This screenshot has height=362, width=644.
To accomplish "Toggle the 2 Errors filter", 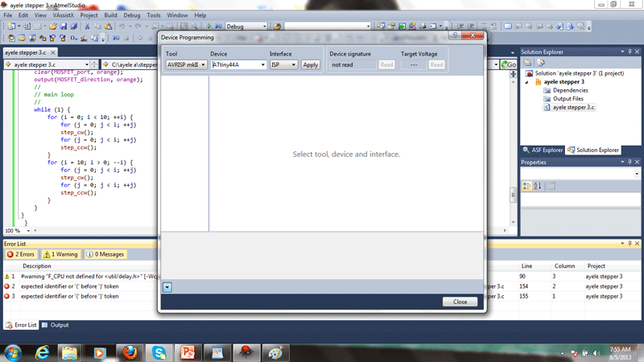I will [x=21, y=254].
